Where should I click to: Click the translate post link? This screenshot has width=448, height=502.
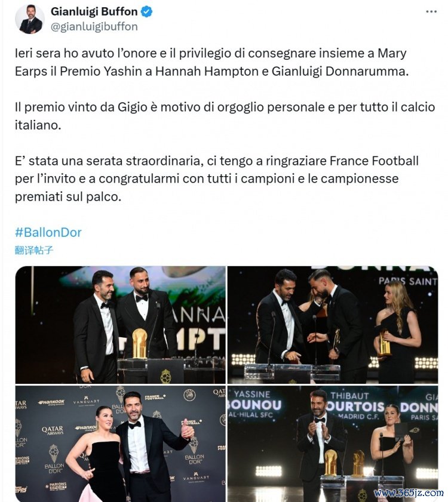pos(34,250)
